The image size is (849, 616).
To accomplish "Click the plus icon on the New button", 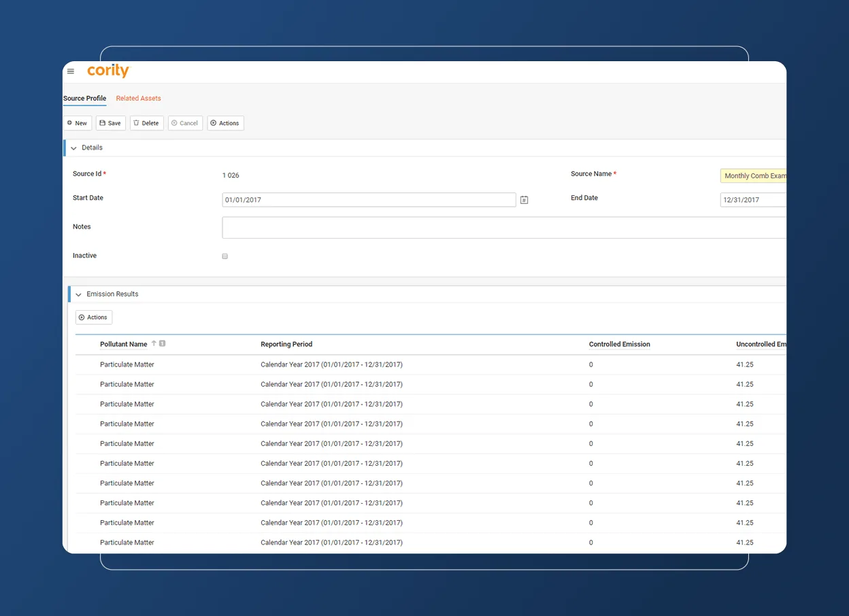I will 69,123.
